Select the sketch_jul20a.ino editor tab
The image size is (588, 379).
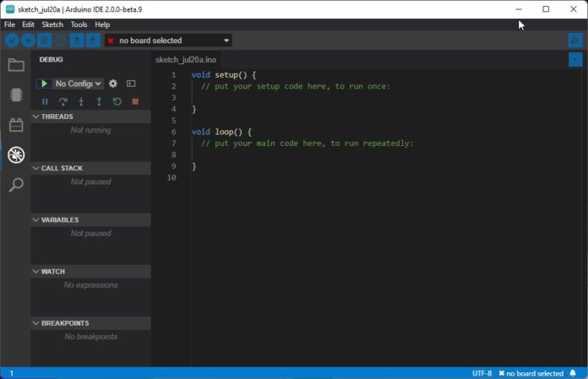tap(187, 60)
